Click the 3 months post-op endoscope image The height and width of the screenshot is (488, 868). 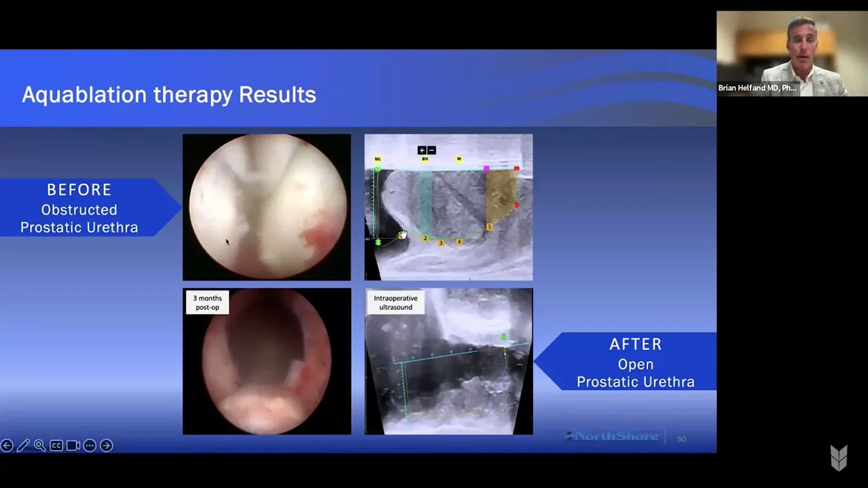[267, 361]
